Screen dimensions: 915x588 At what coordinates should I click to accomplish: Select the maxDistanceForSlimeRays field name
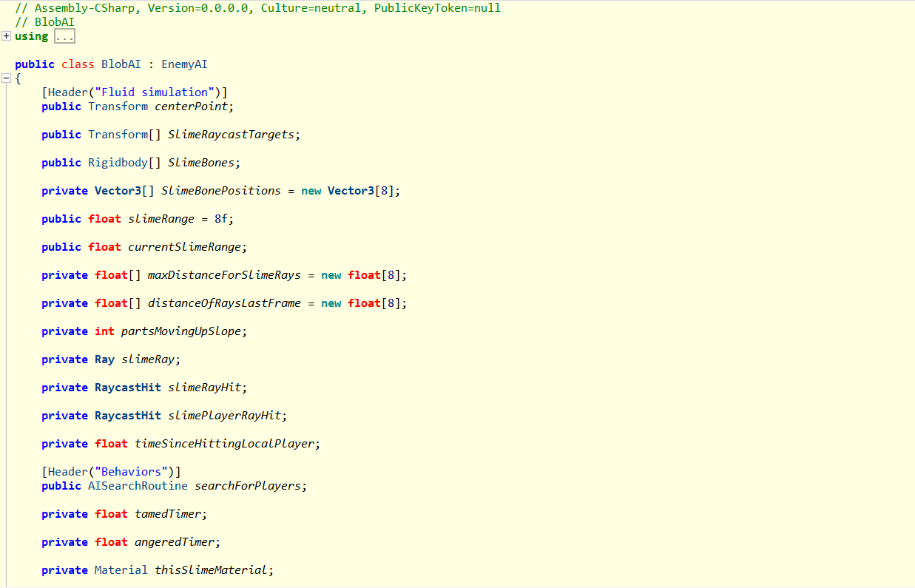point(224,275)
